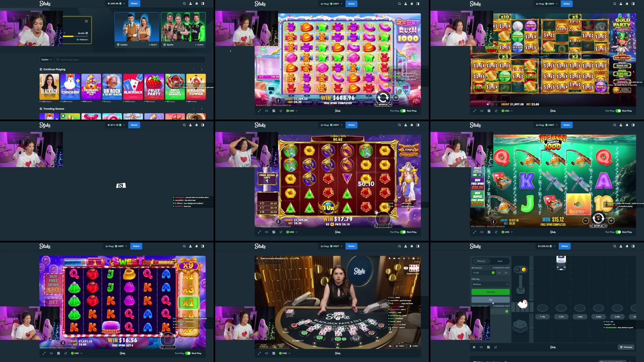644x362 pixels.
Task: Click the green Cashout button
Action: [490, 292]
